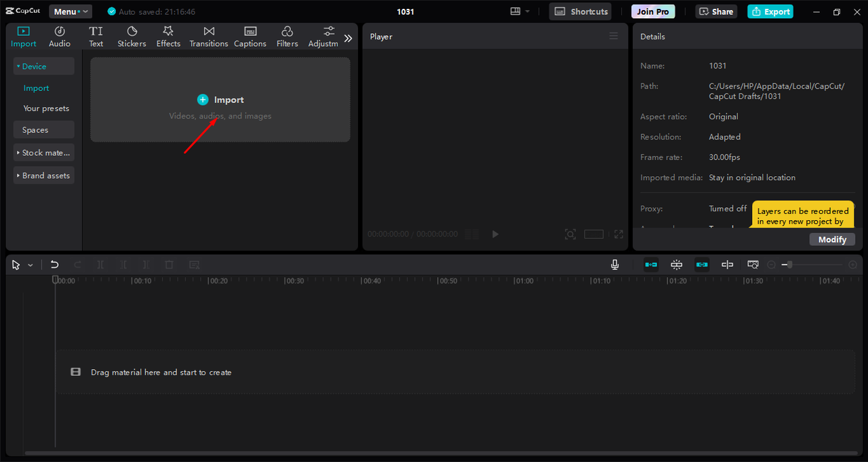Click the Split tool icon

click(x=100, y=265)
